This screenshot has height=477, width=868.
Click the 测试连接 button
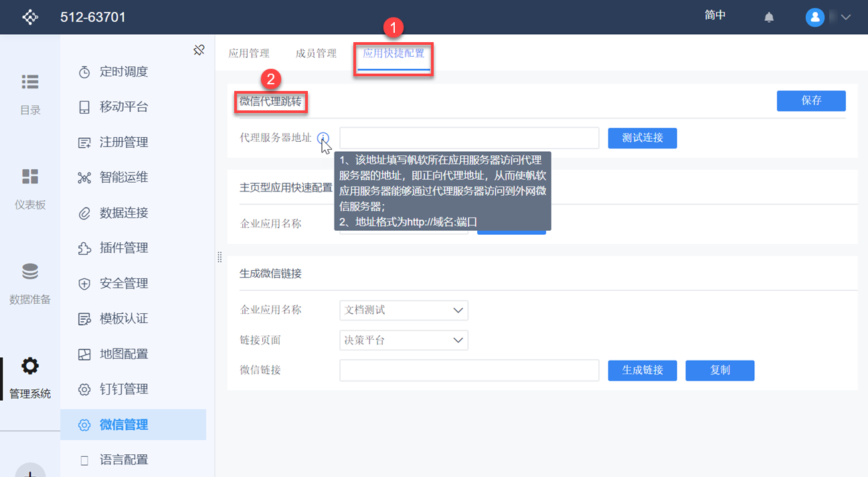click(642, 138)
